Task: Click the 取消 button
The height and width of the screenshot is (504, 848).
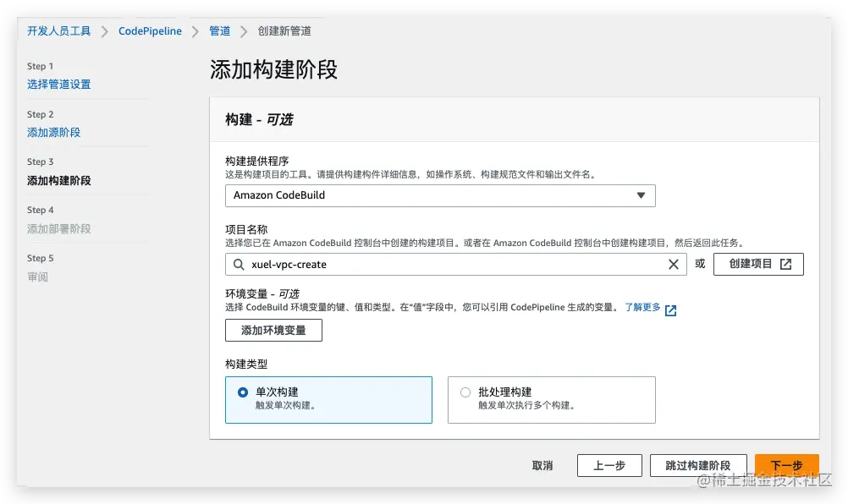Action: coord(542,466)
